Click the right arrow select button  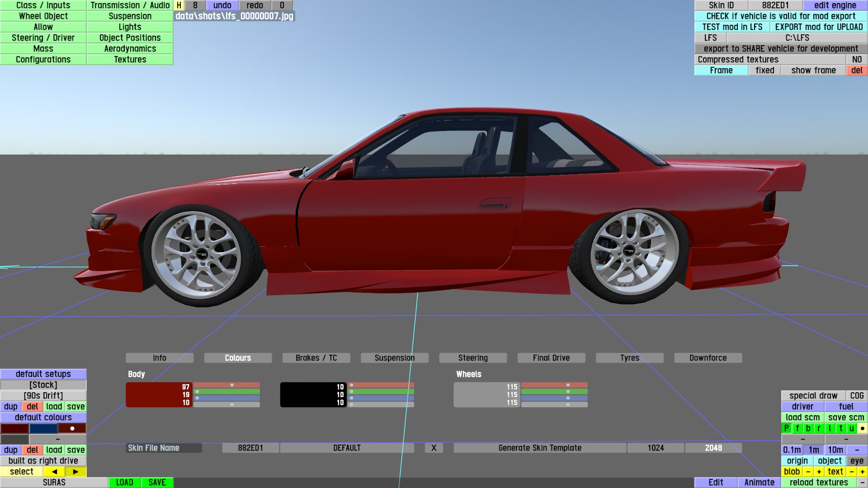[x=75, y=471]
